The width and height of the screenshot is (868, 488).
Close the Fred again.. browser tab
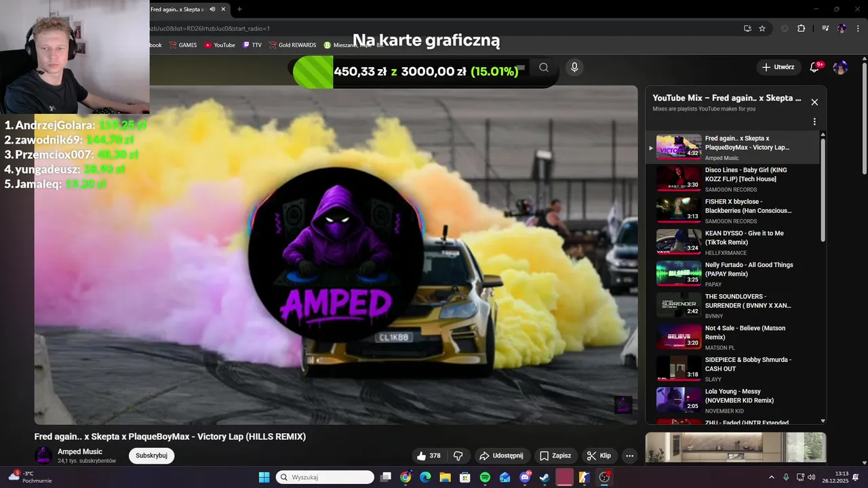[223, 9]
